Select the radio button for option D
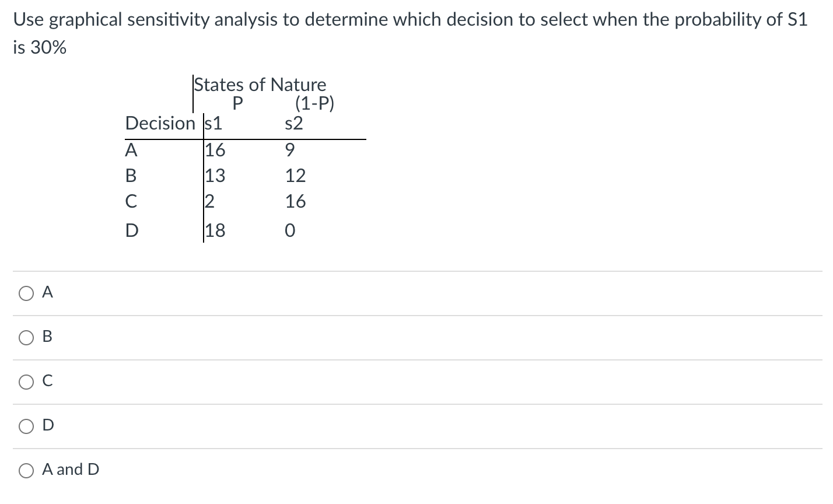The image size is (833, 504). pyautogui.click(x=26, y=426)
